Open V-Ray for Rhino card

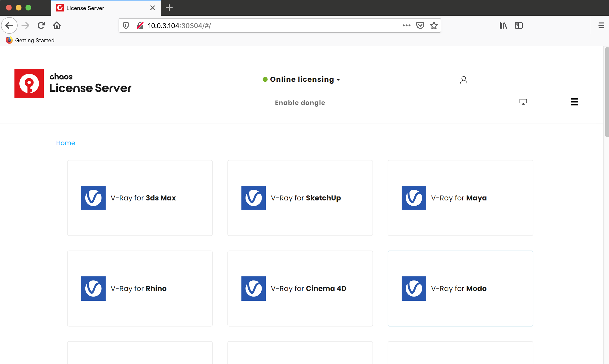pos(140,288)
